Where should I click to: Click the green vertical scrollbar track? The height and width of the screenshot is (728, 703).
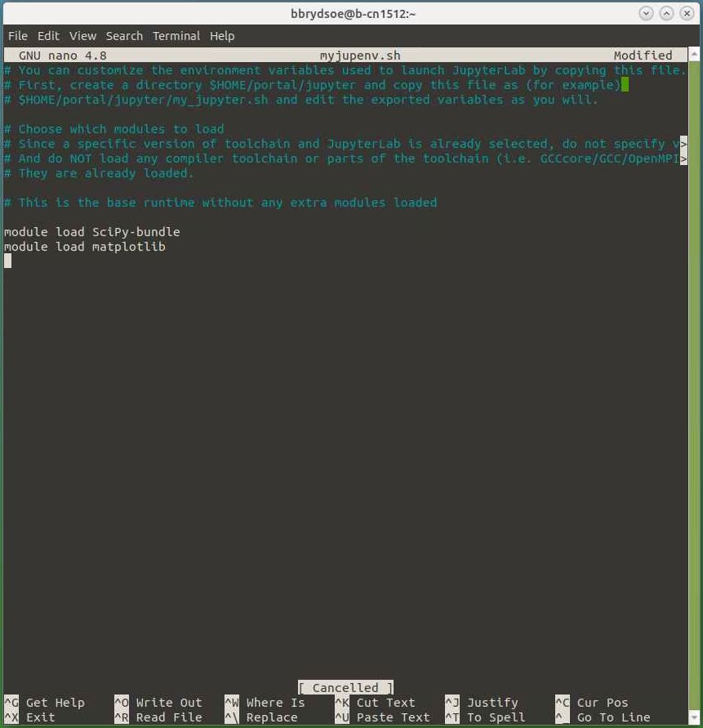click(x=694, y=386)
